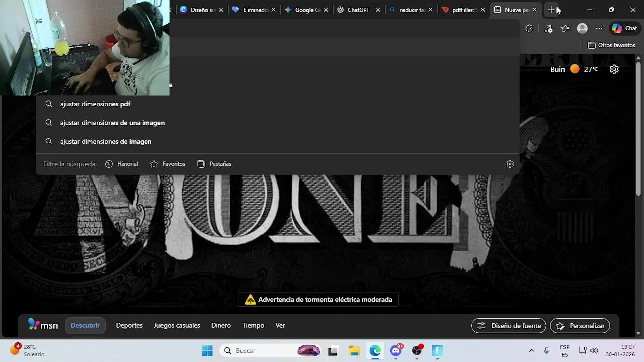Open Buin weather widget

point(574,69)
